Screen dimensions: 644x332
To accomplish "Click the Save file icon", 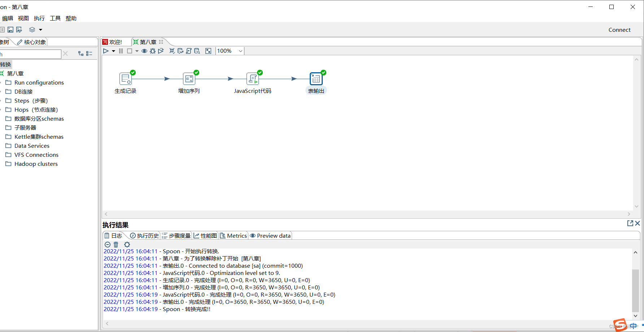I will coord(10,30).
